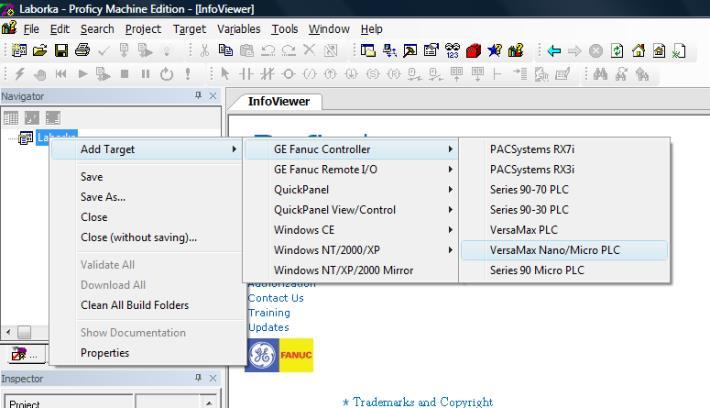This screenshot has height=408, width=710.
Task: Open the Companion star help icon
Action: (494, 50)
